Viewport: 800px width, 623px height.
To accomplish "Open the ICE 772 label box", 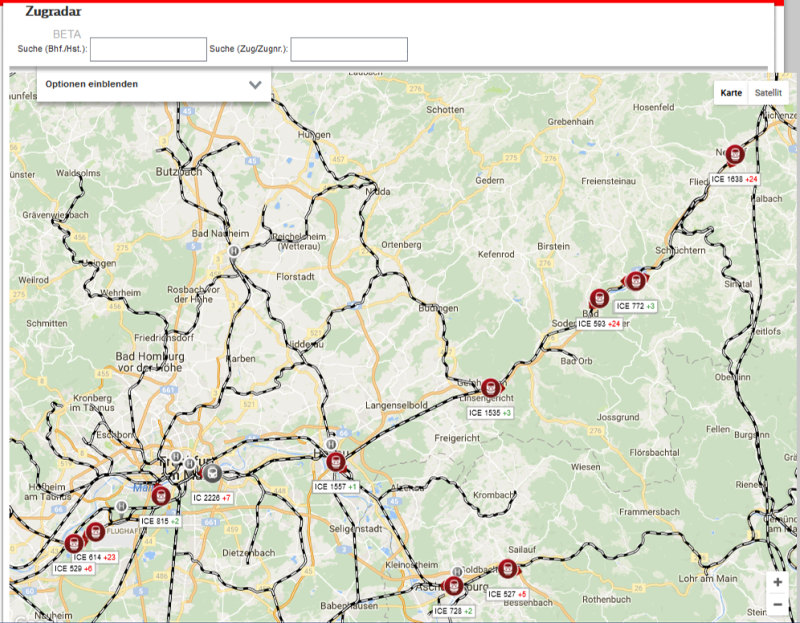I will (635, 306).
